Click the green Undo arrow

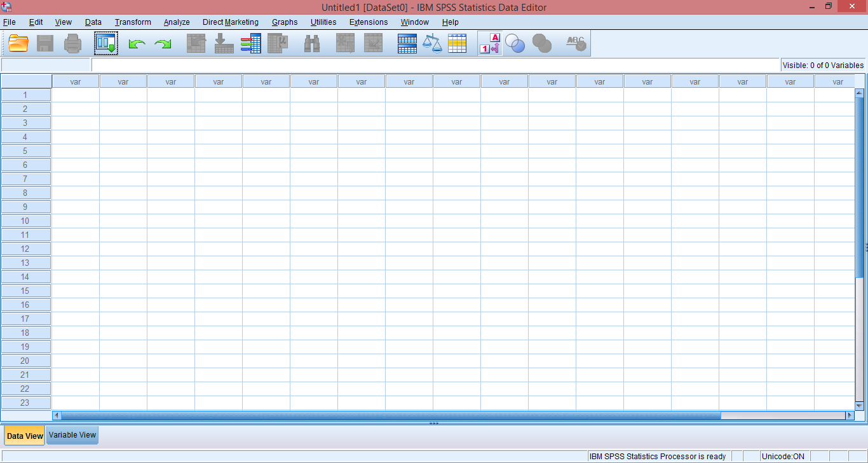[x=137, y=44]
